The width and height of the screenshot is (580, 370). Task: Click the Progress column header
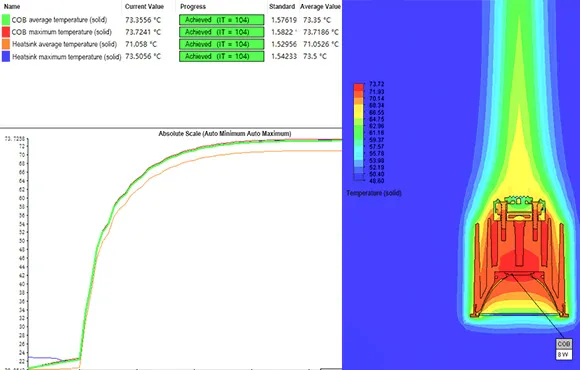click(193, 6)
